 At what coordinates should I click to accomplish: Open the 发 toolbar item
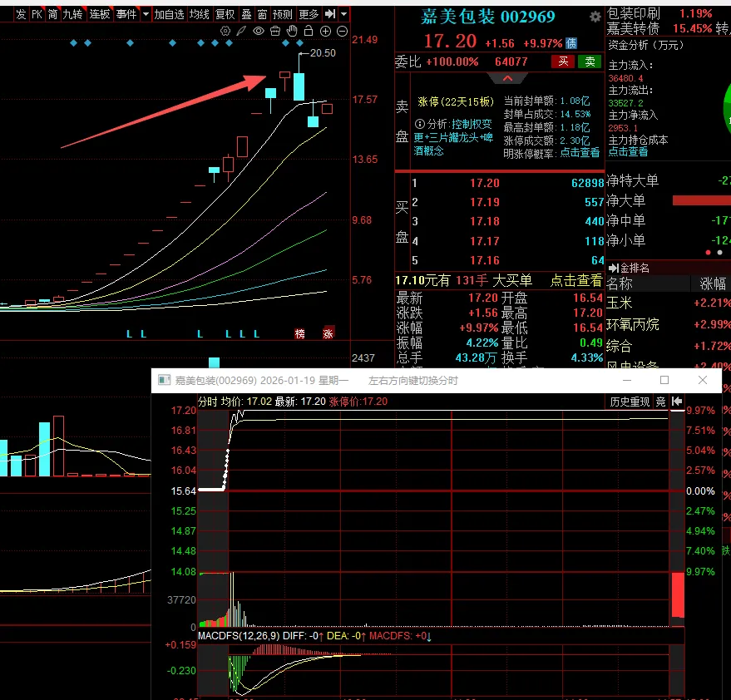(x=21, y=14)
